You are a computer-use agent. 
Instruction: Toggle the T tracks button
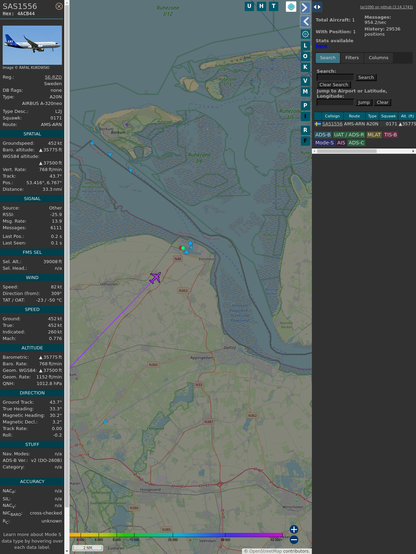tap(273, 6)
